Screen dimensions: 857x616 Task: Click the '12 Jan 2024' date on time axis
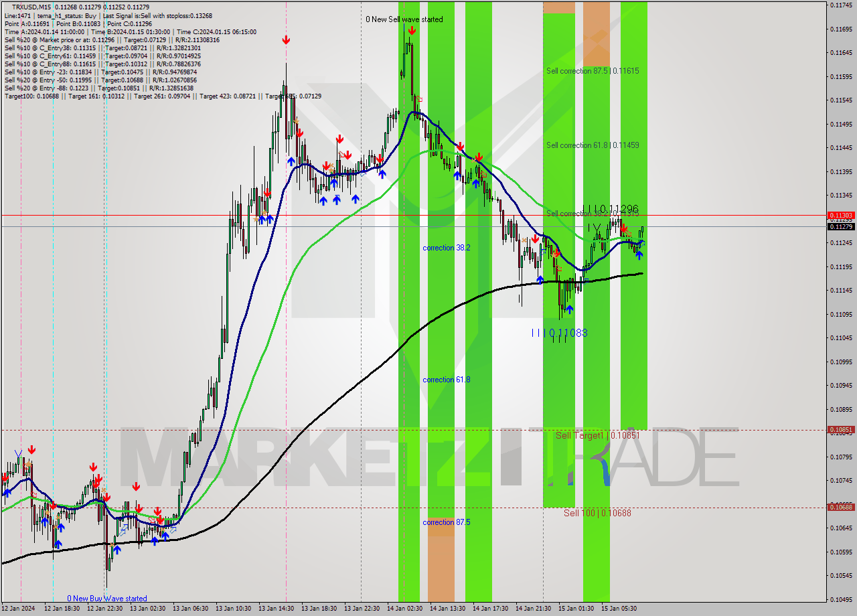[19, 609]
